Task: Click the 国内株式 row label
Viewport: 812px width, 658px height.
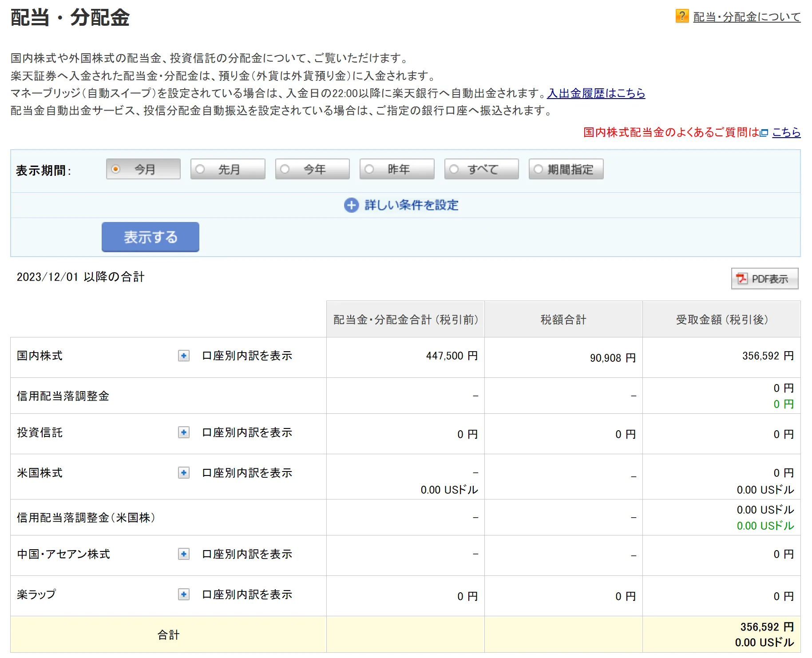Action: [x=40, y=356]
